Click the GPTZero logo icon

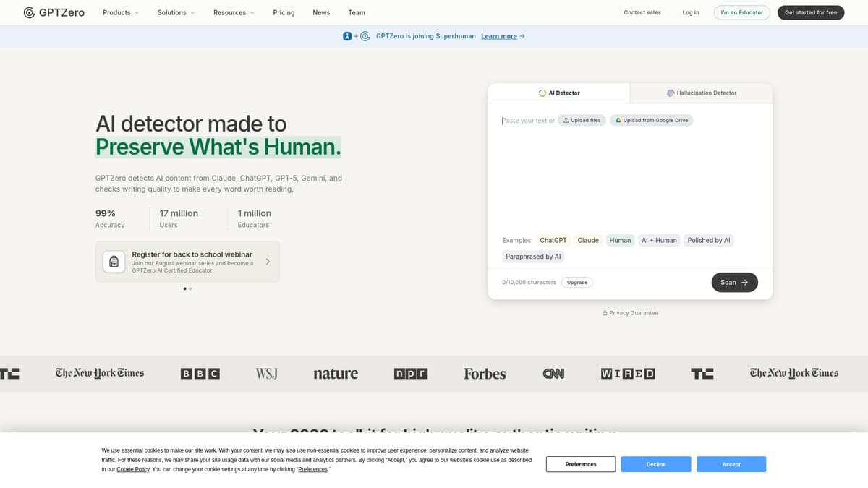[29, 12]
